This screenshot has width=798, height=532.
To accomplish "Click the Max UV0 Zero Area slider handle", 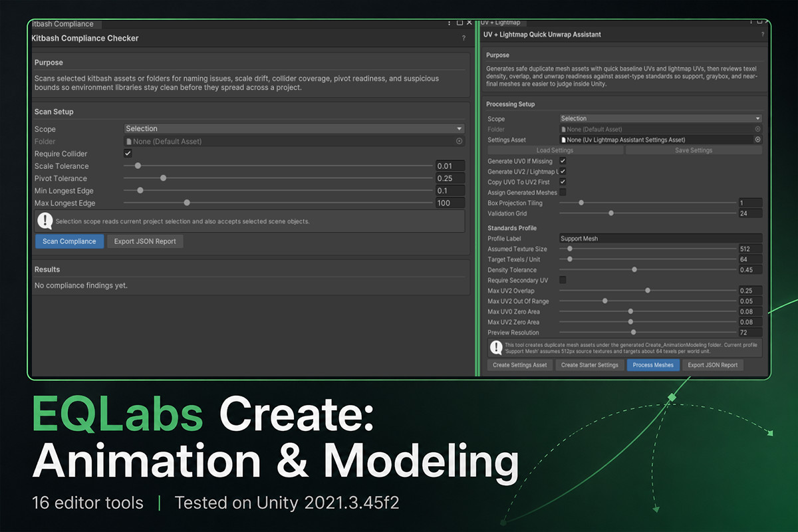I will tap(630, 311).
